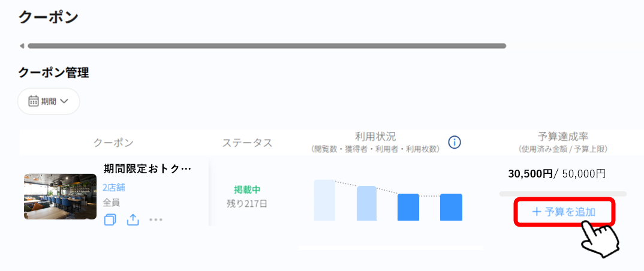Click the duplicate coupon icon
This screenshot has height=271, width=644.
pos(110,219)
